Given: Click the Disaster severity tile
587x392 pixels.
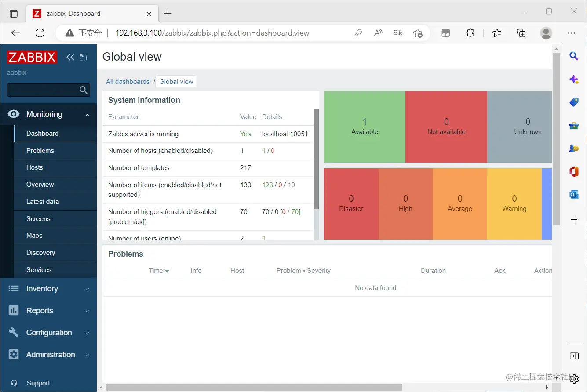Looking at the screenshot, I should pos(351,204).
